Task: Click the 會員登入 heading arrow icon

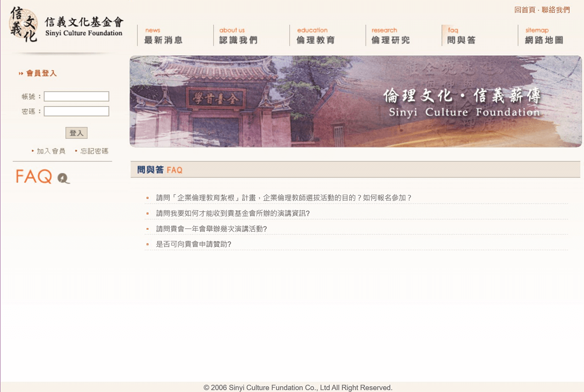Action: pyautogui.click(x=21, y=73)
